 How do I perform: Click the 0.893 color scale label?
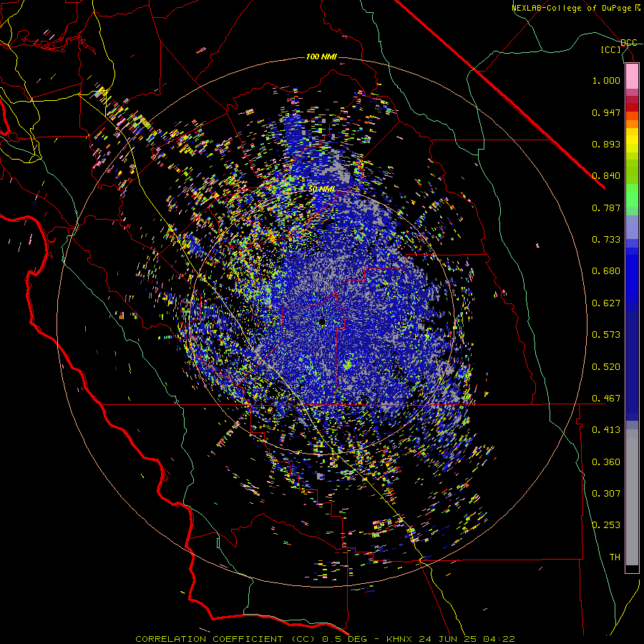pos(606,144)
